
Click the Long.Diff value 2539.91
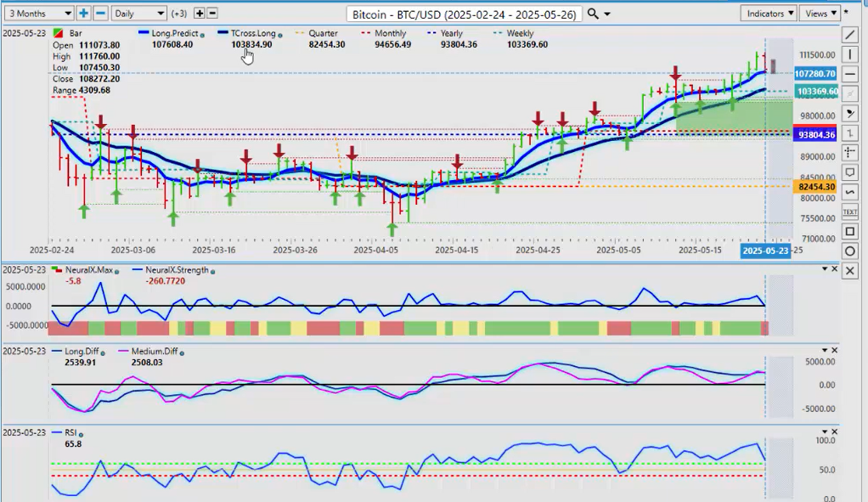coord(81,363)
